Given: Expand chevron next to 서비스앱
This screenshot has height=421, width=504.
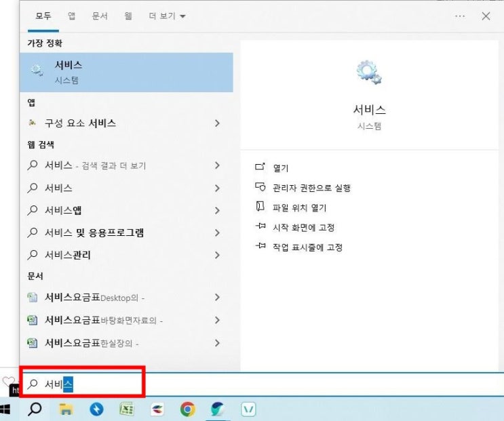Looking at the screenshot, I should click(x=217, y=210).
